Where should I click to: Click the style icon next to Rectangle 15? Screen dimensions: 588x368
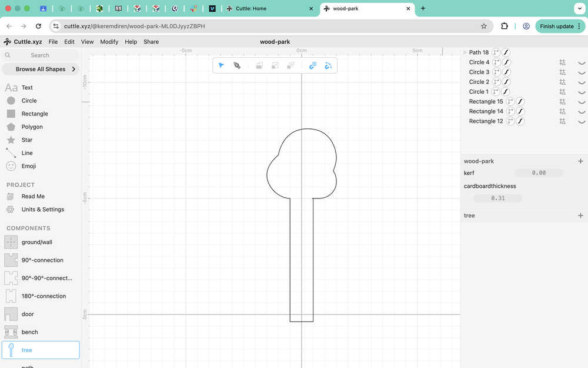[520, 101]
